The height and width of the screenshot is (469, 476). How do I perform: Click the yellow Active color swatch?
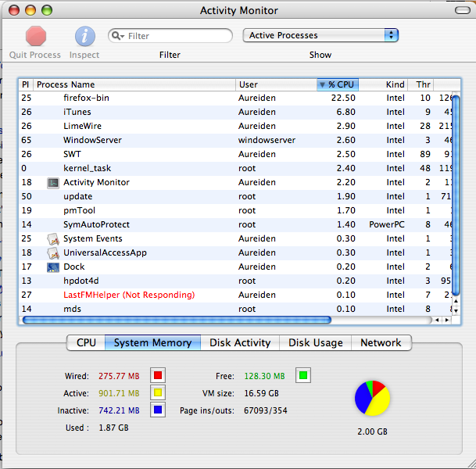point(158,393)
